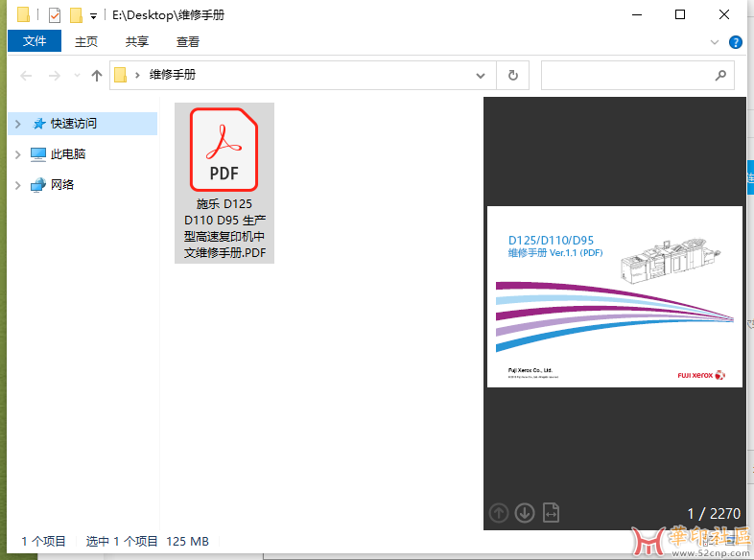Click the page counter 1 / 2270
Image resolution: width=754 pixels, height=560 pixels.
714,514
